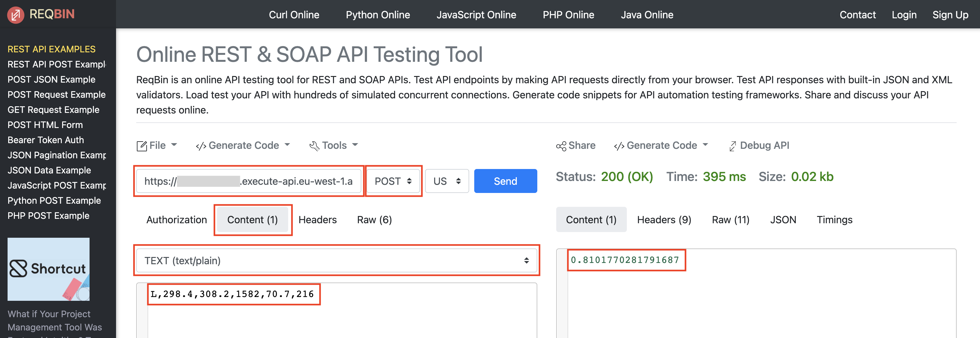Viewport: 980px width, 338px height.
Task: Open the POST method selector
Action: 394,181
